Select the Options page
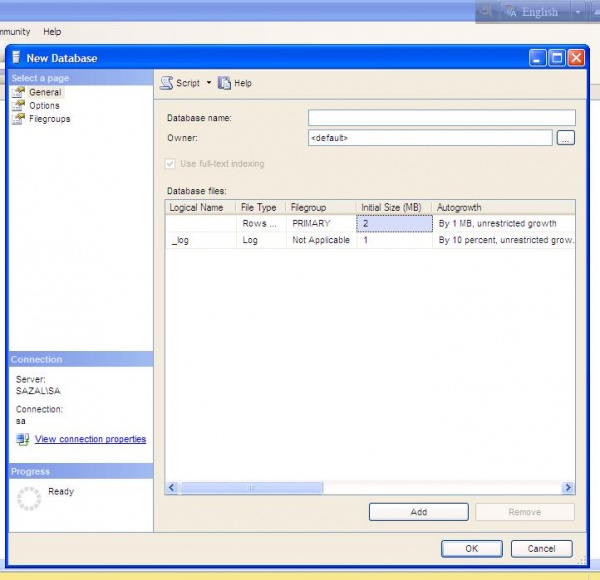 coord(44,106)
